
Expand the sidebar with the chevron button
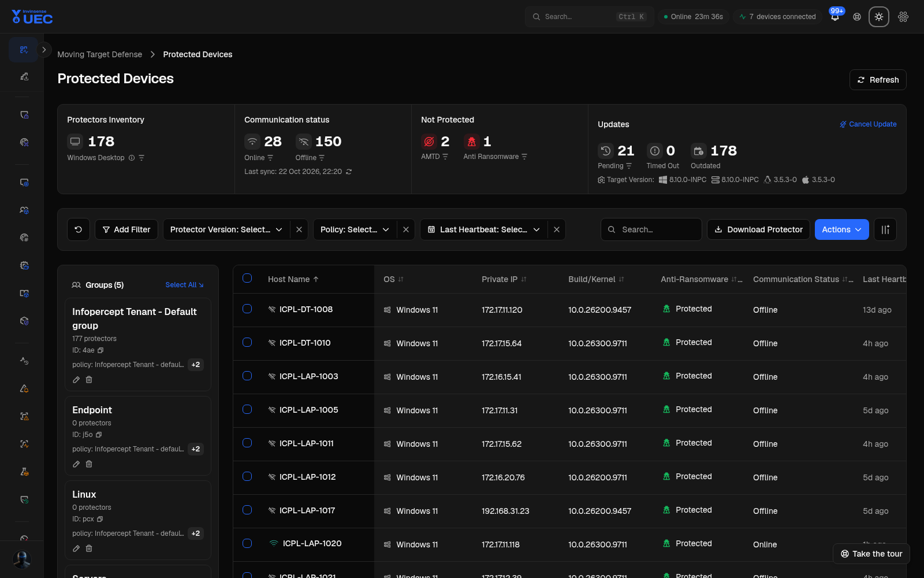[44, 50]
